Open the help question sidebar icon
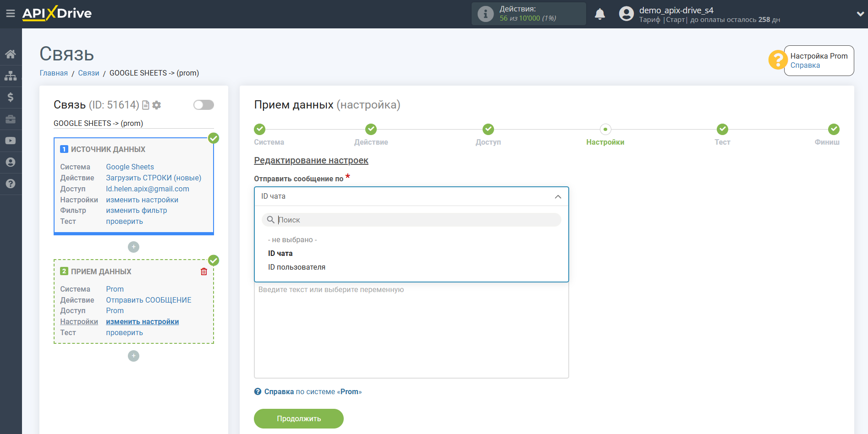 tap(11, 184)
